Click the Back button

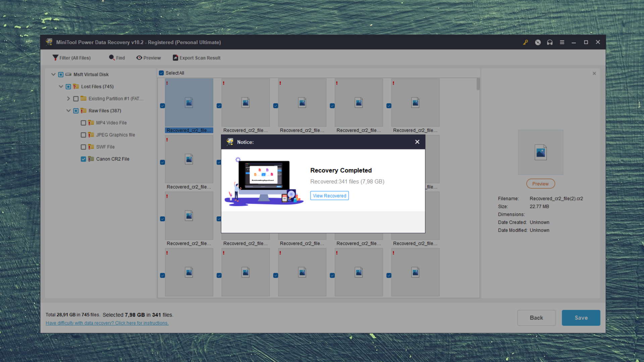click(x=536, y=318)
